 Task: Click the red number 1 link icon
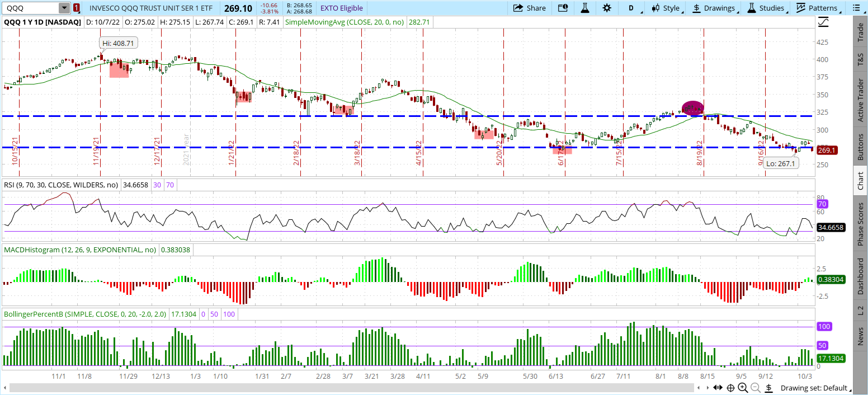[x=77, y=8]
